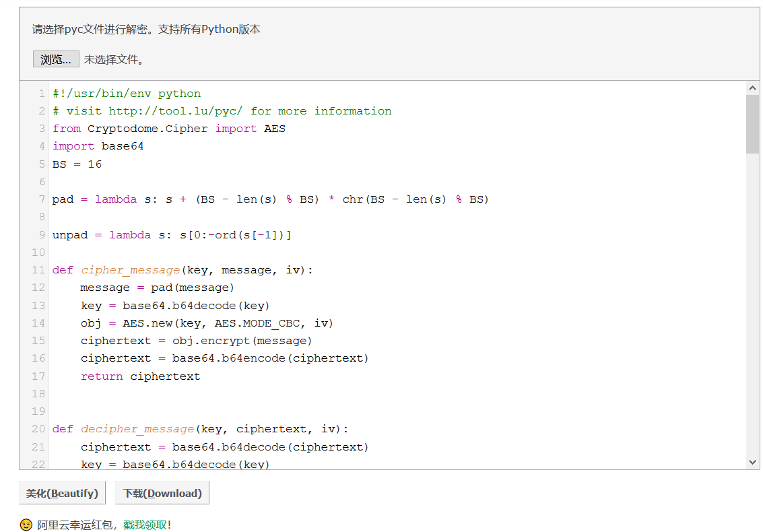Click the code editor scrollbar thumb

pyautogui.click(x=752, y=124)
